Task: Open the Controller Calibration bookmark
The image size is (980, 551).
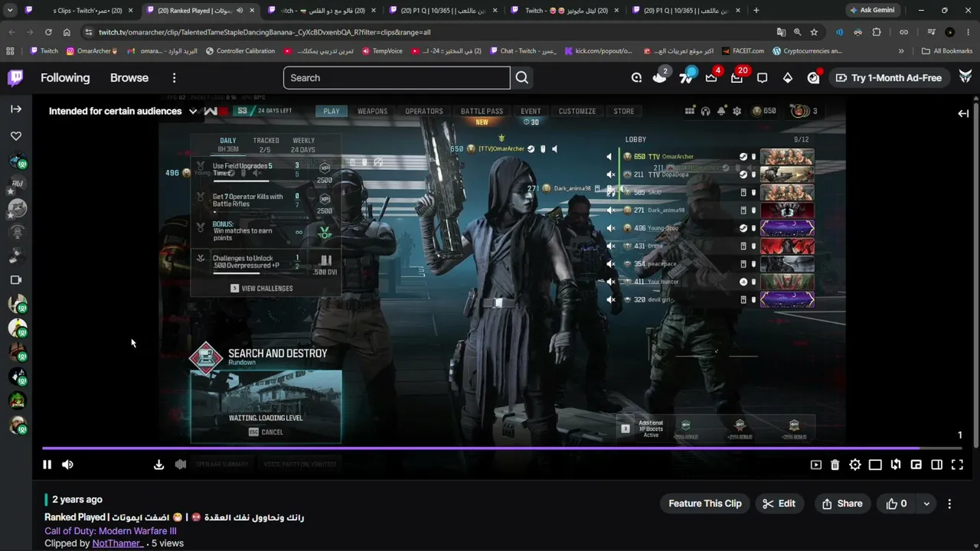Action: coord(240,51)
